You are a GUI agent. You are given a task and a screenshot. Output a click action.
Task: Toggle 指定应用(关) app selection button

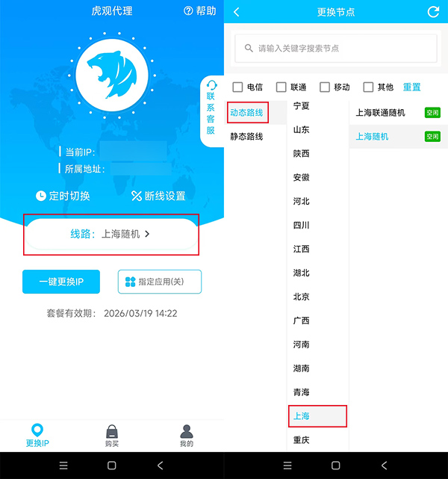click(160, 282)
